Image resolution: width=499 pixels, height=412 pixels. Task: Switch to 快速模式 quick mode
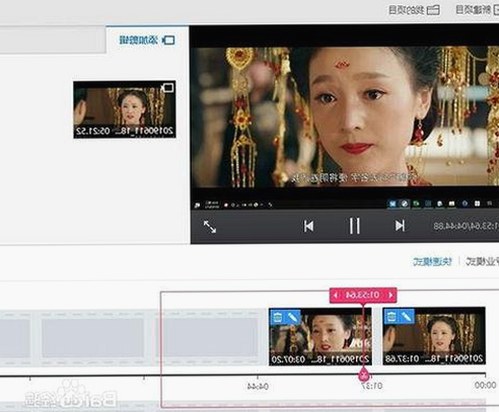point(432,262)
